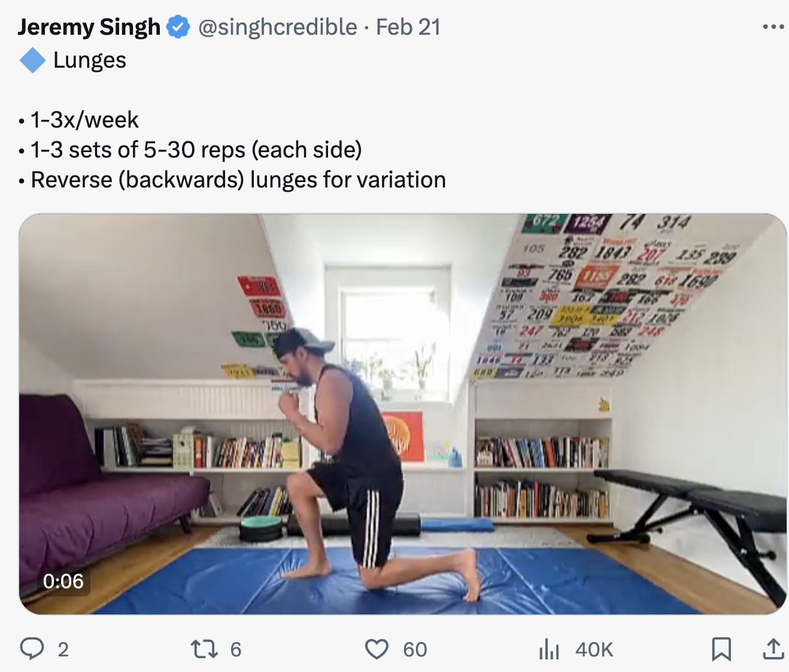Click the "1-3x/week" tweet text line

point(84,120)
